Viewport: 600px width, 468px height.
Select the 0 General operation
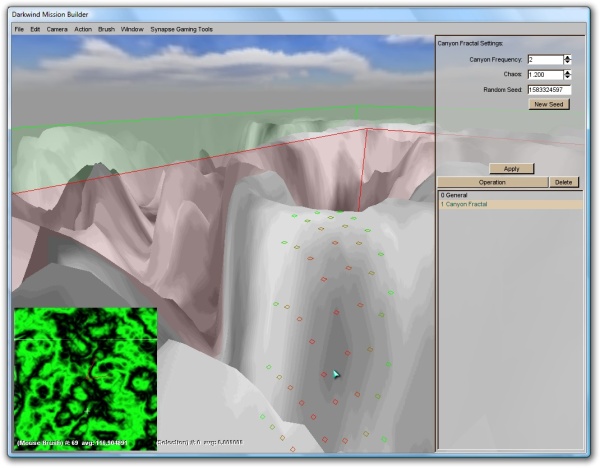coord(456,195)
